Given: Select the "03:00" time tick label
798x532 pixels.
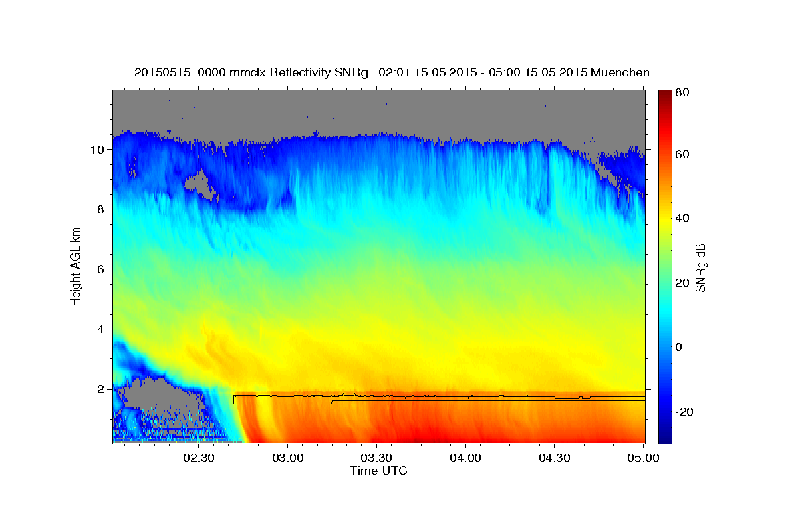Looking at the screenshot, I should (288, 458).
